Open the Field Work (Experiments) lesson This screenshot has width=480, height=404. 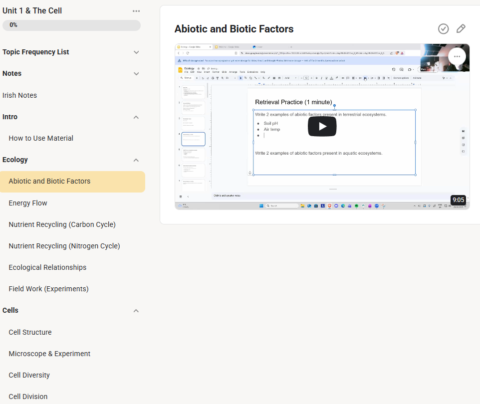(x=49, y=289)
